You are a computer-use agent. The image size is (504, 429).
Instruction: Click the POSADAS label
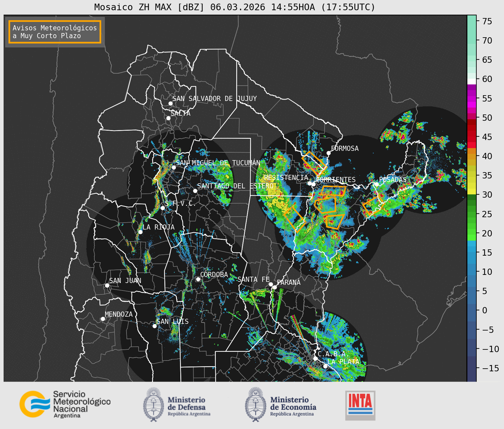pyautogui.click(x=393, y=180)
